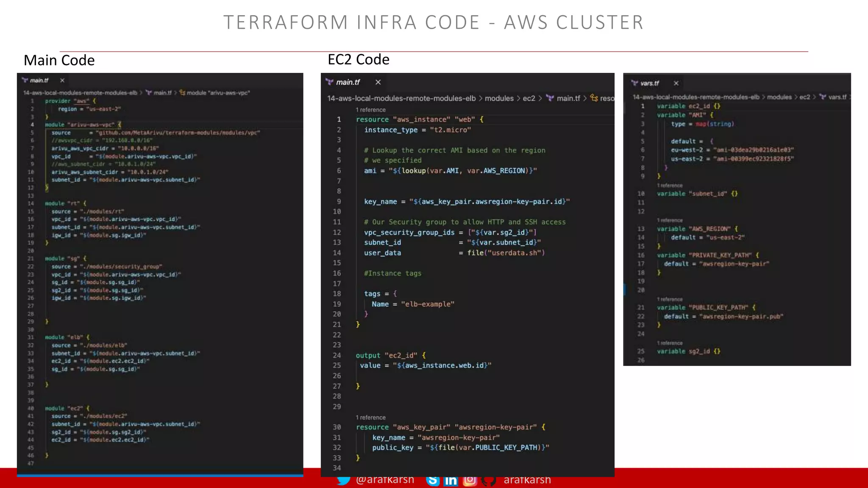Click Terraform icon on EC2 main.tf tab
Viewport: 868px width, 488px height.
(x=329, y=82)
